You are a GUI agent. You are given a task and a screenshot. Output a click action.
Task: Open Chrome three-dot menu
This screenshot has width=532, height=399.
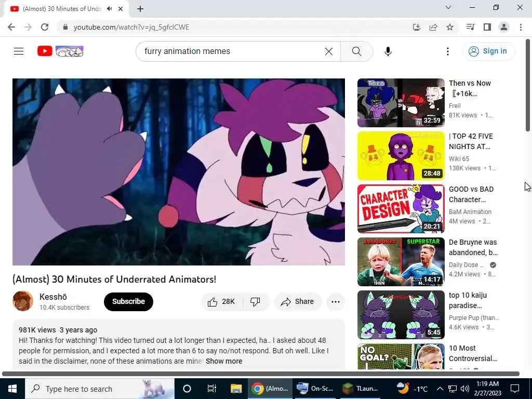[x=521, y=27]
